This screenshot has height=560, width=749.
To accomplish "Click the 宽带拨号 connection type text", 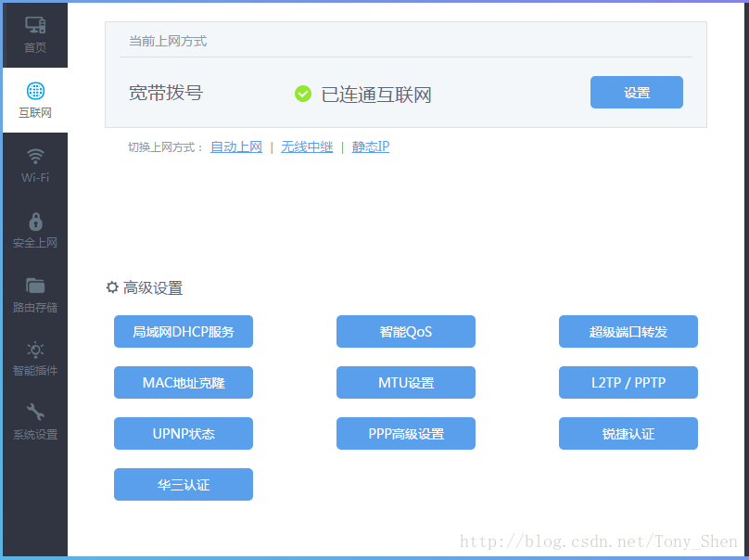I will 166,93.
